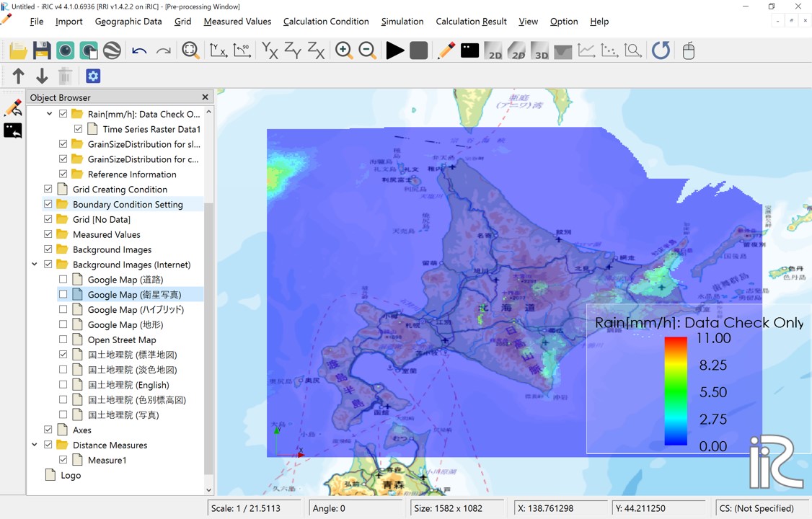Open the pre-processing pencil icon in the toolbar
812x519 pixels.
446,50
